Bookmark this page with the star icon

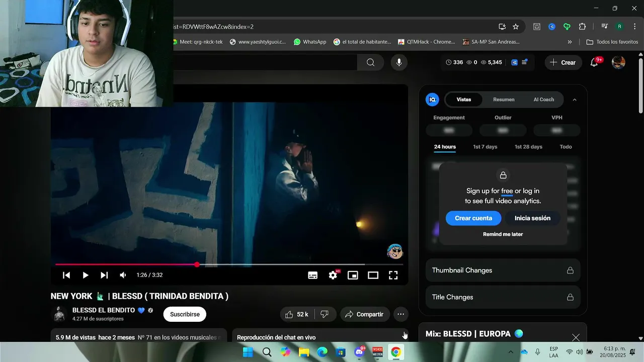516,27
